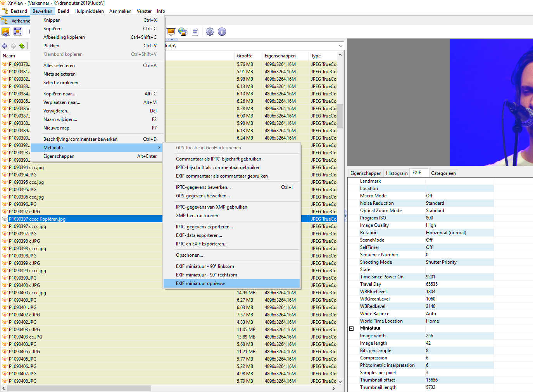
Task: Go back with the blue left arrow
Action: 4,46
